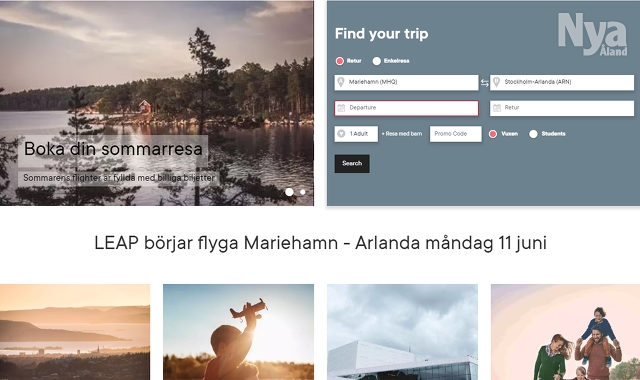Focus the Promo Code input field
The image size is (640, 380).
[456, 134]
